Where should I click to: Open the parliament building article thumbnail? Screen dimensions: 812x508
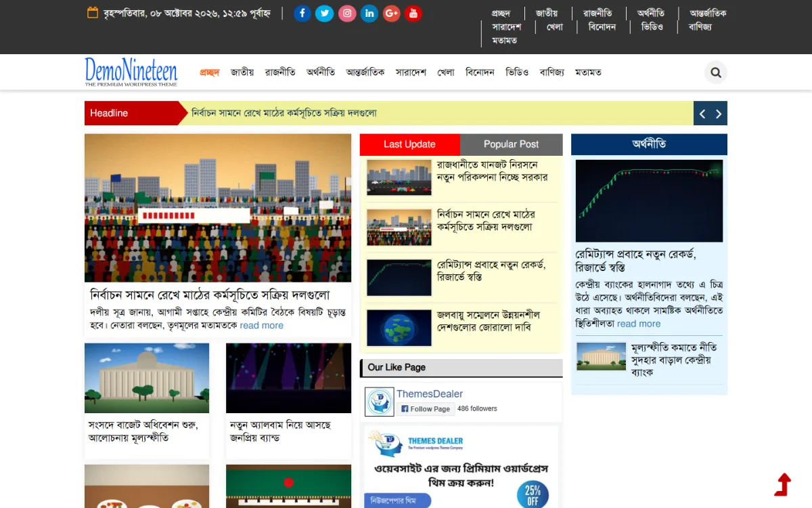[147, 378]
